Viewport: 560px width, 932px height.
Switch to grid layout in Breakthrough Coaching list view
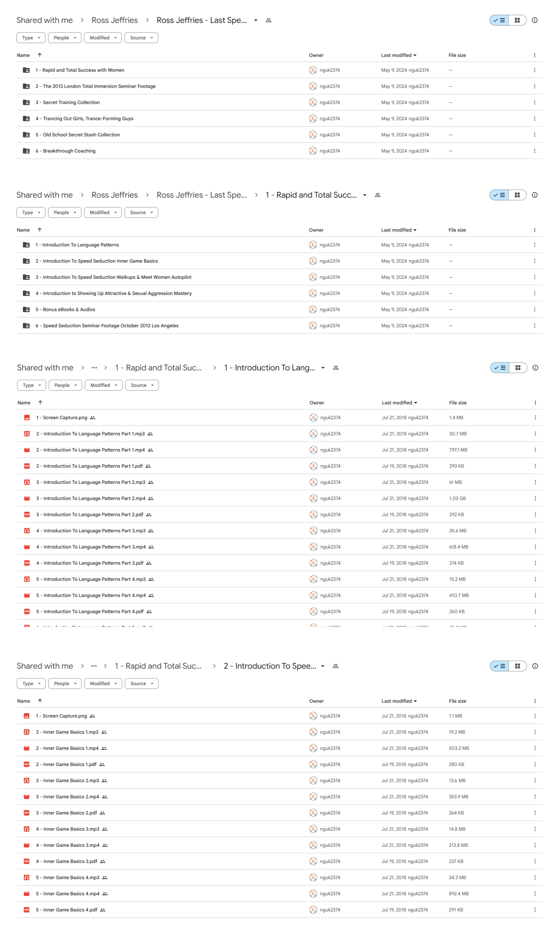tap(517, 20)
